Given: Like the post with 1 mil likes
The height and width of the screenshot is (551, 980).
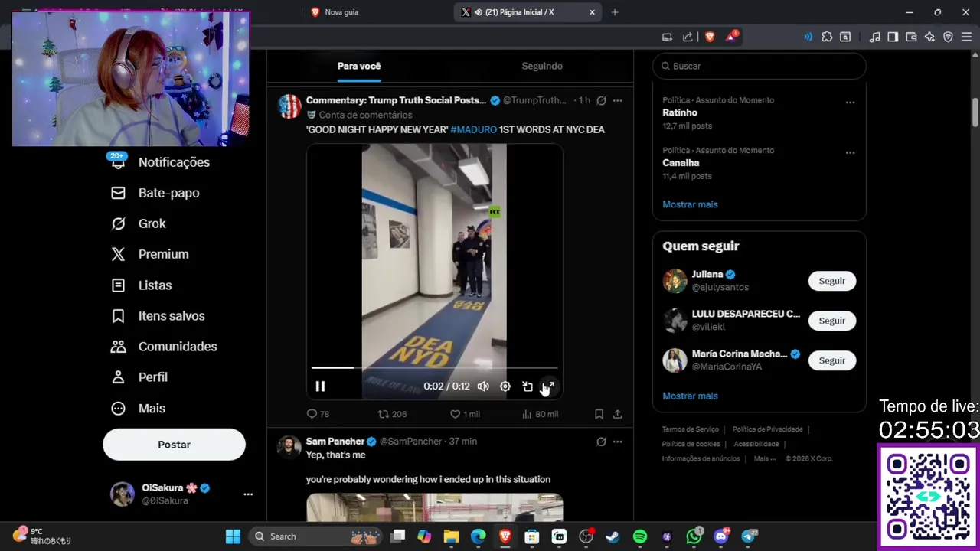Looking at the screenshot, I should 465,414.
